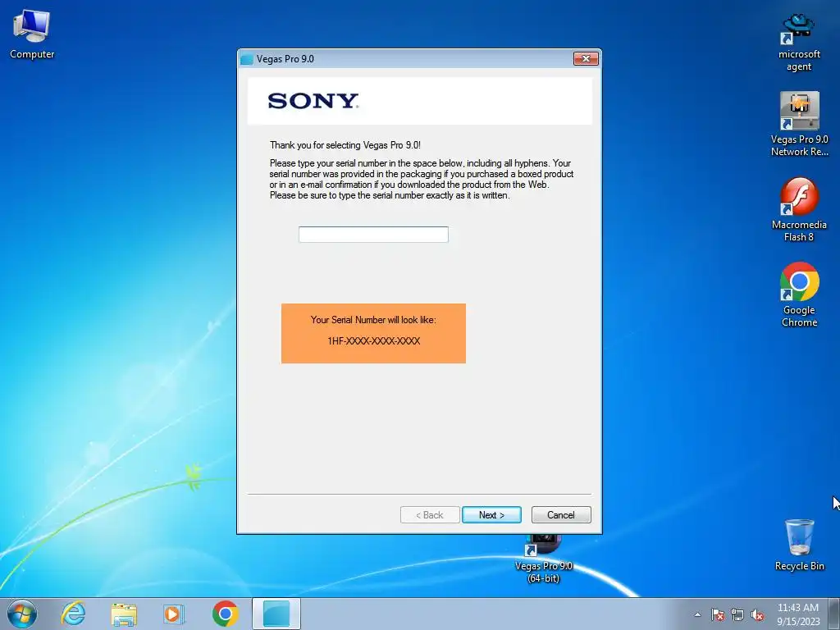840x630 pixels.
Task: Click the Vegas Pro 9.0 title bar icon
Action: (246, 59)
